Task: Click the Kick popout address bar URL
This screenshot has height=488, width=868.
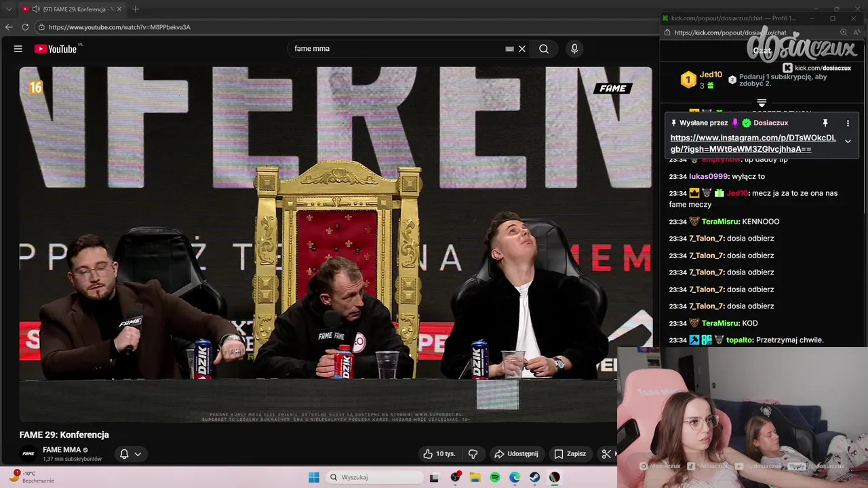Action: (730, 33)
